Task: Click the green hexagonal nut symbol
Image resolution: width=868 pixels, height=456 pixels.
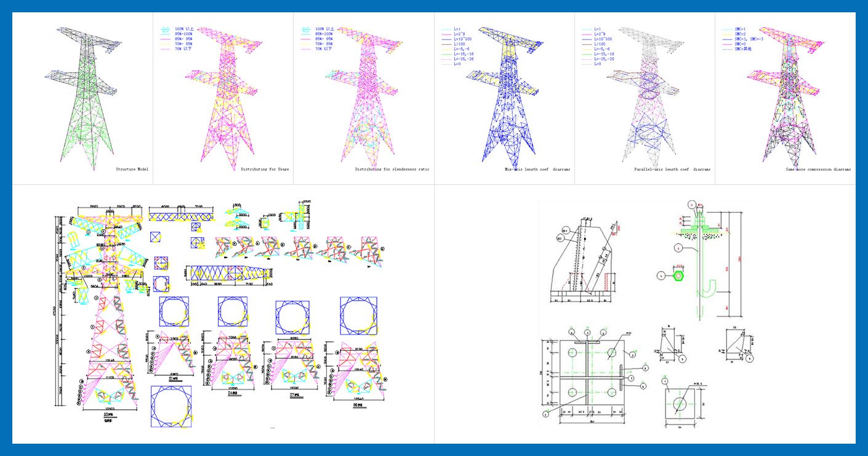Action: pos(678,276)
